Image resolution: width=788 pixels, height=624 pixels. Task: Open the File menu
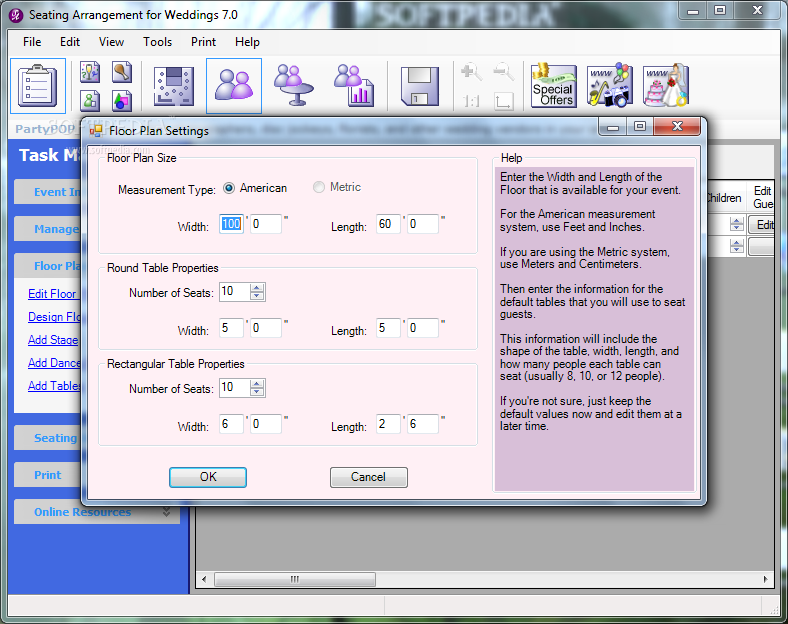point(32,42)
